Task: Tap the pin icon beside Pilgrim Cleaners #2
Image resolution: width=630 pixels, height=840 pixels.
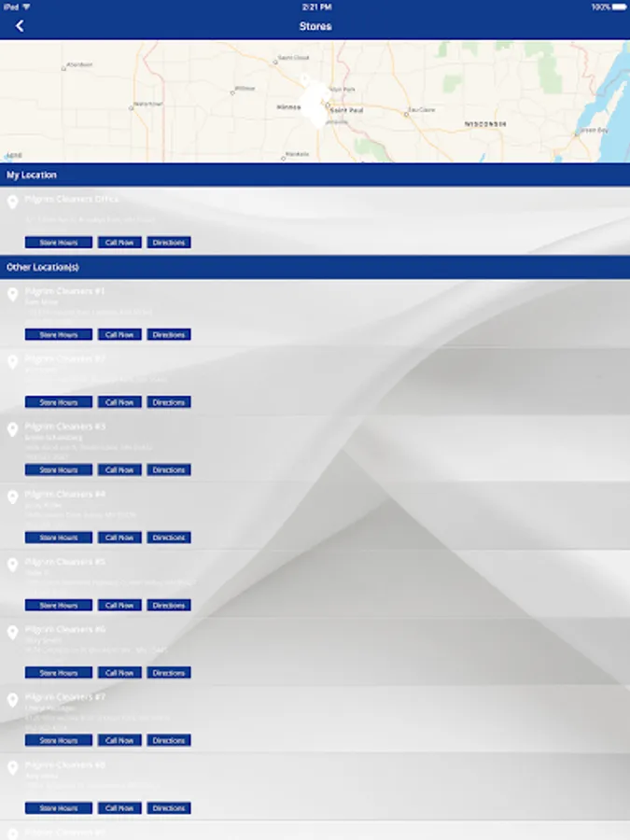Action: (x=13, y=362)
